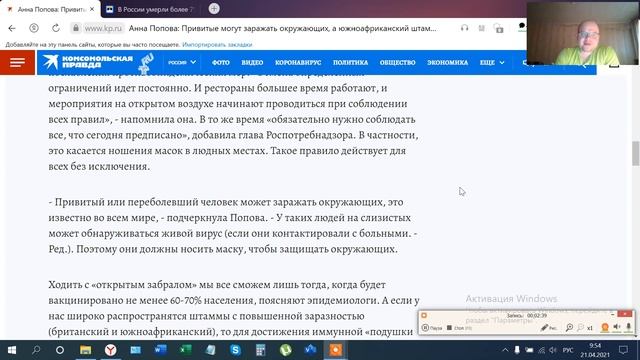The height and width of the screenshot is (360, 640).
Task: Expand the ЕЩЕ menu dropdown
Action: (492, 62)
